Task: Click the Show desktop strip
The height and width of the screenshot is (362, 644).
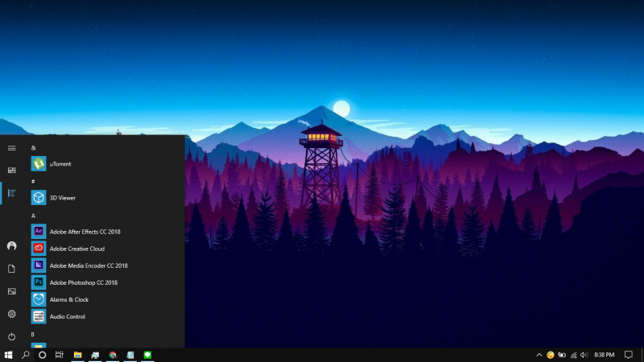Action: coord(642,355)
